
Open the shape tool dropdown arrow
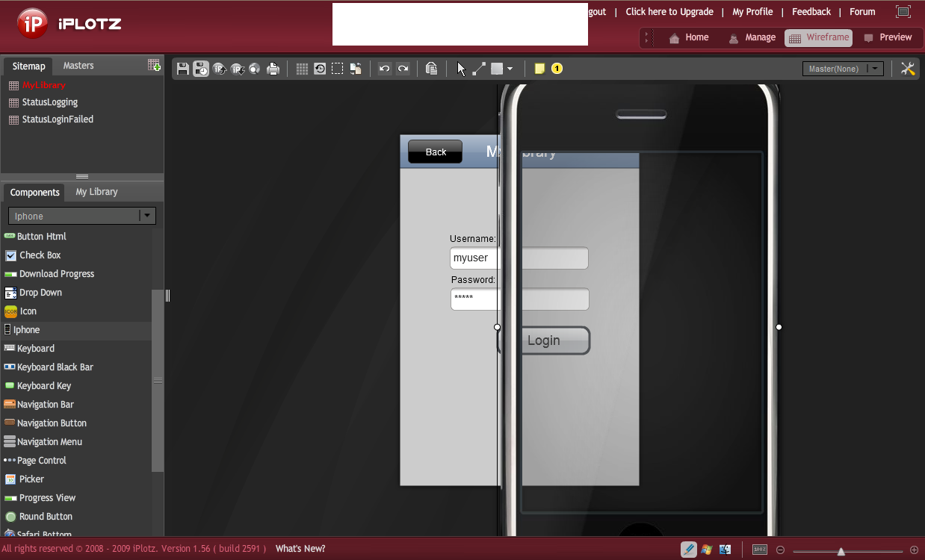(510, 69)
